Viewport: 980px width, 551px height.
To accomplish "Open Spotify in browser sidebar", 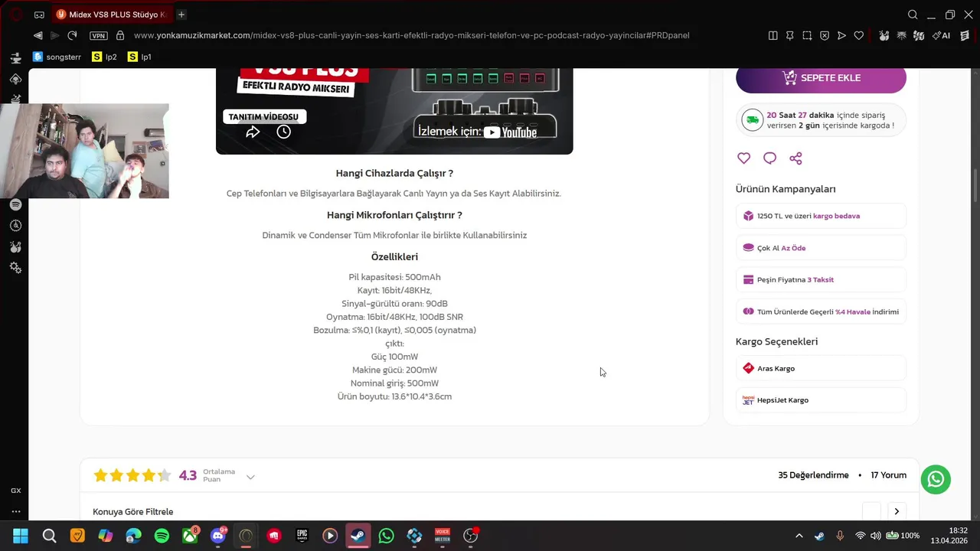I will [x=15, y=204].
